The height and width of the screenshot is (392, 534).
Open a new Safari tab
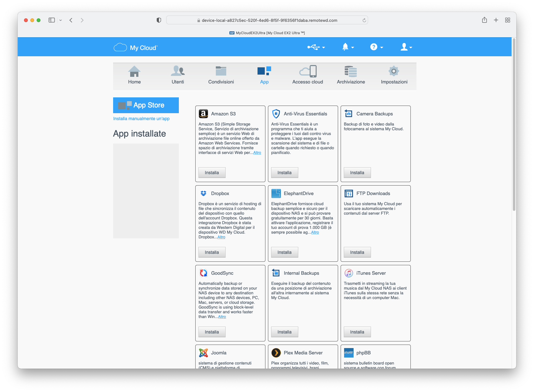pos(496,20)
